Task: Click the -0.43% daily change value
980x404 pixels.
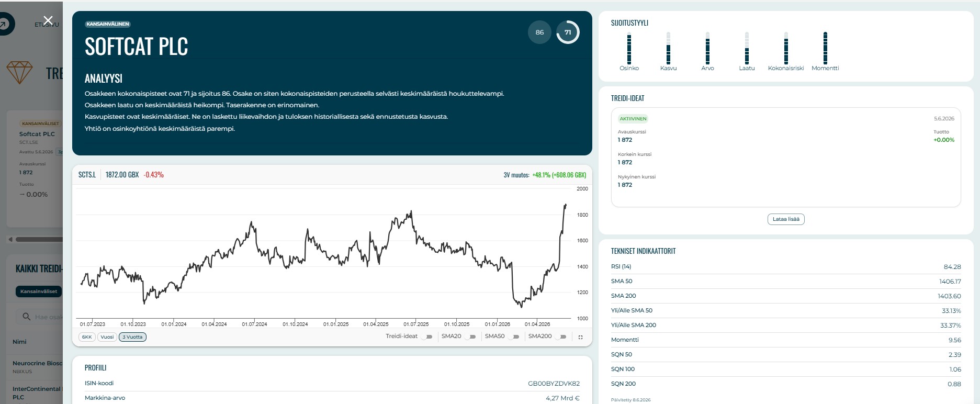Action: pyautogui.click(x=154, y=175)
